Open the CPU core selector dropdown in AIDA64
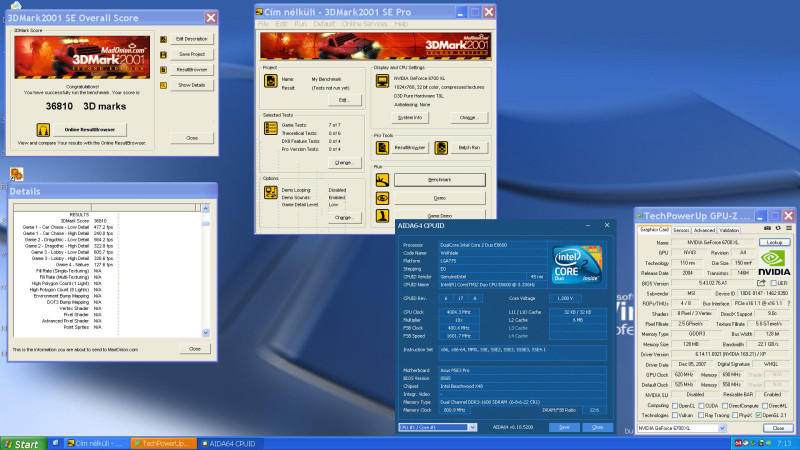The image size is (800, 450). tap(472, 427)
